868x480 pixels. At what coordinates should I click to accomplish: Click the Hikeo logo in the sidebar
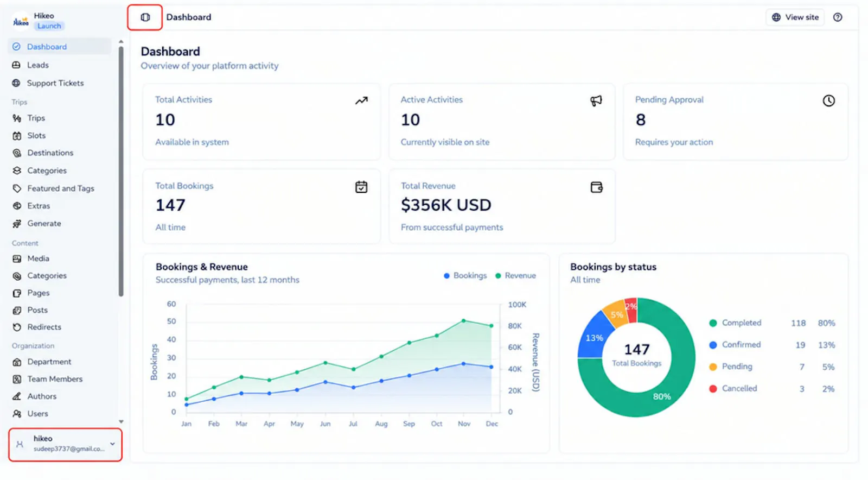pos(21,21)
